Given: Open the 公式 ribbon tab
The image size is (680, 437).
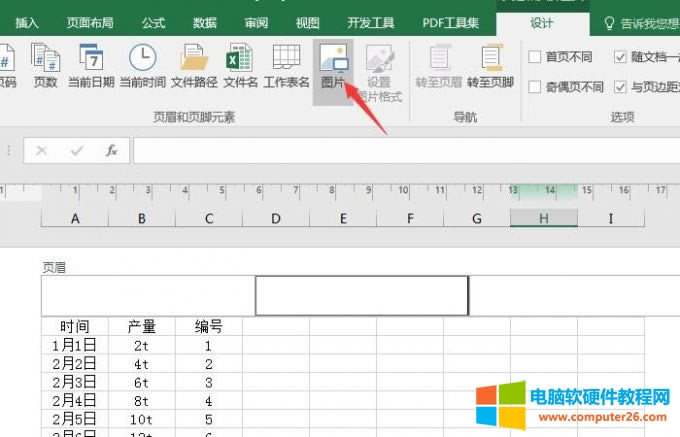Looking at the screenshot, I should (153, 22).
